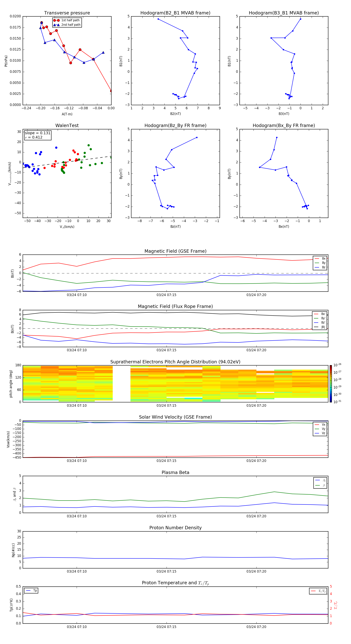Click the 'Vsw(km/s)' axis label
The width and height of the screenshot is (351, 644).
click(x=8, y=439)
